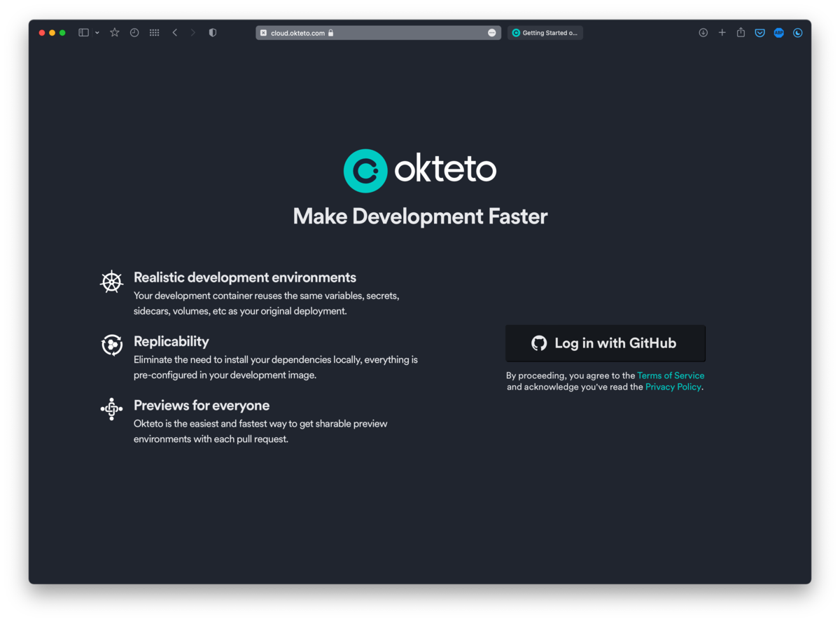The width and height of the screenshot is (840, 622).
Task: Open the Privacy Policy link
Action: [673, 387]
